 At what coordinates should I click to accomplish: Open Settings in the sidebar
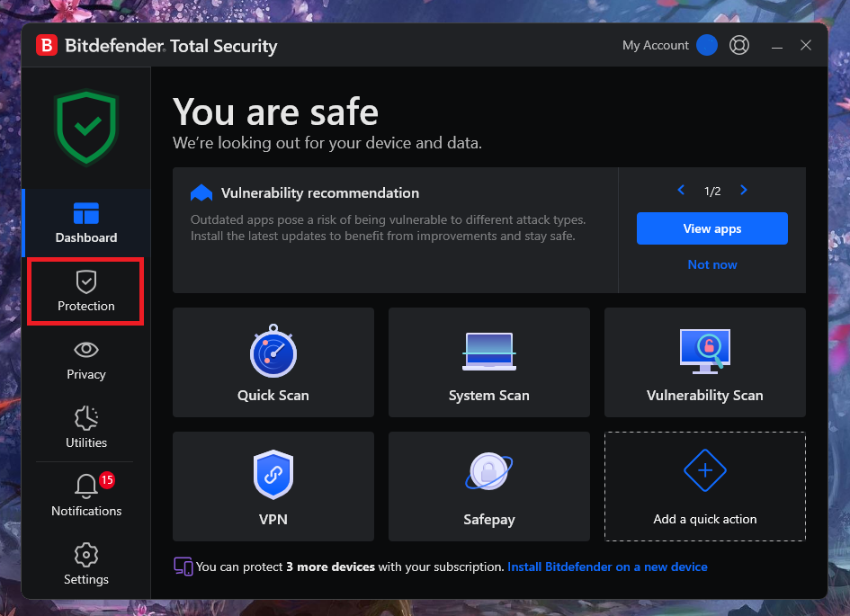pos(86,565)
